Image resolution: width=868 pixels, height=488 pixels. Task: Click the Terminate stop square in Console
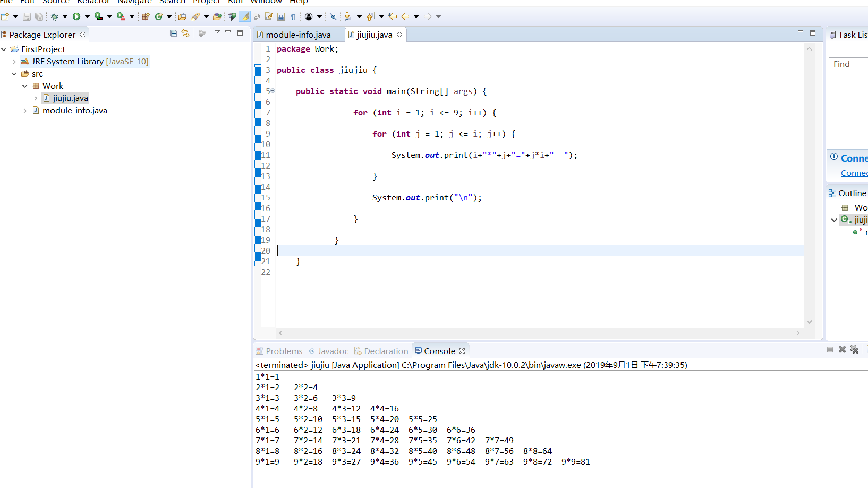coord(830,349)
